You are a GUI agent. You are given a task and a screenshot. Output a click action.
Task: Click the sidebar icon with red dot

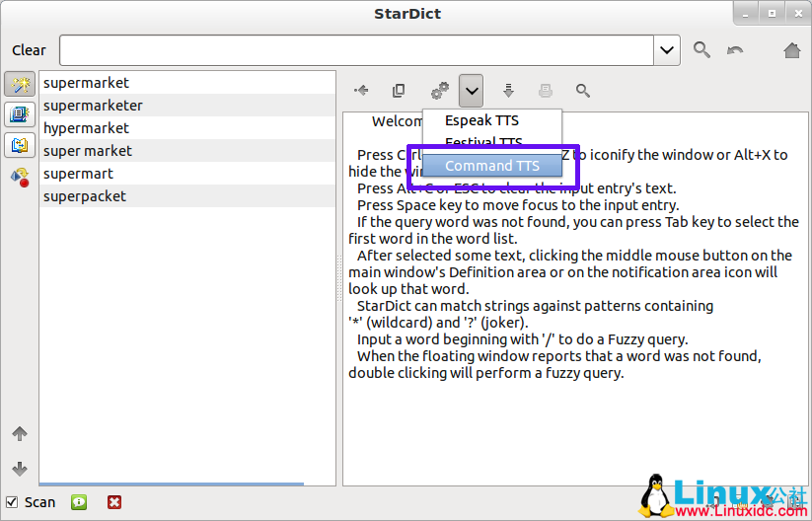[20, 177]
